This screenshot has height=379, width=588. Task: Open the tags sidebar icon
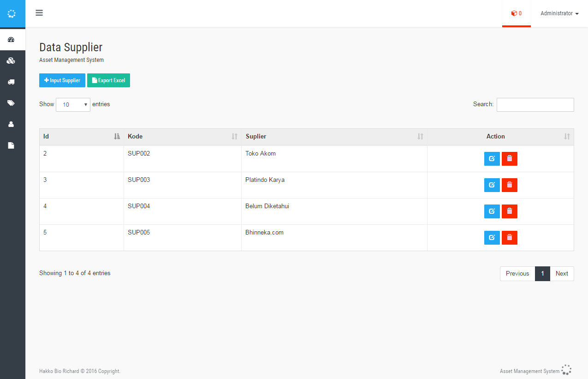pyautogui.click(x=11, y=103)
